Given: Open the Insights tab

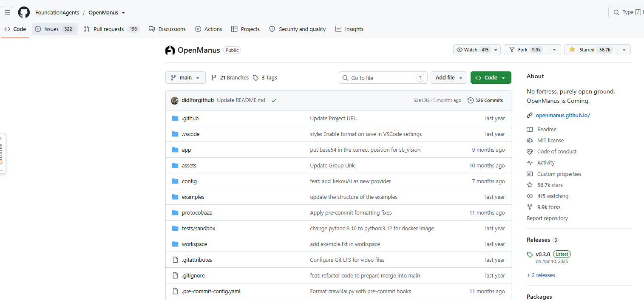Looking at the screenshot, I should pos(349,29).
